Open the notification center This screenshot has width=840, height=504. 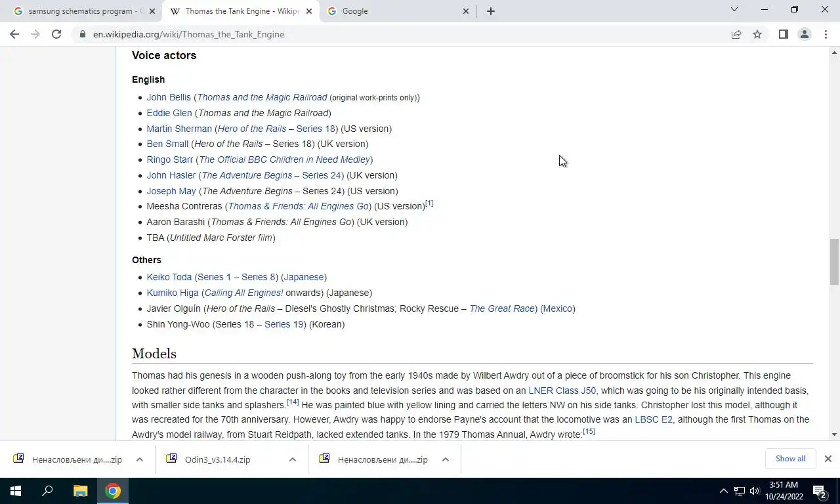coord(819,491)
